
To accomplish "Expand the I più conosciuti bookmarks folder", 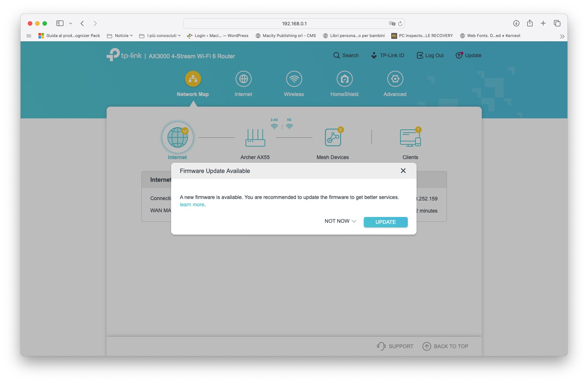I will (160, 36).
